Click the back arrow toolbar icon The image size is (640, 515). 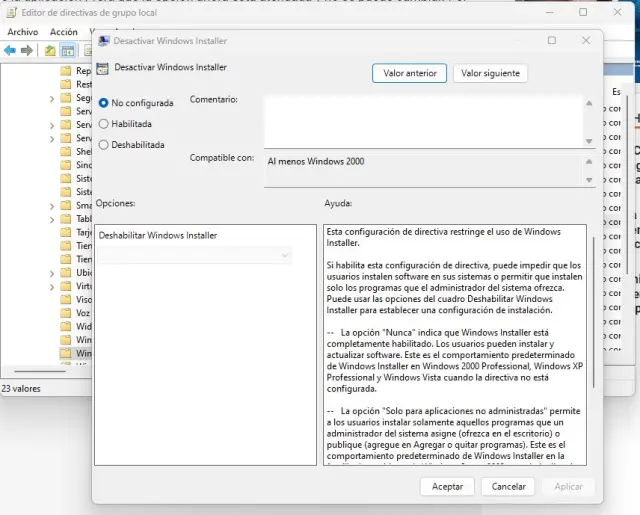point(10,50)
